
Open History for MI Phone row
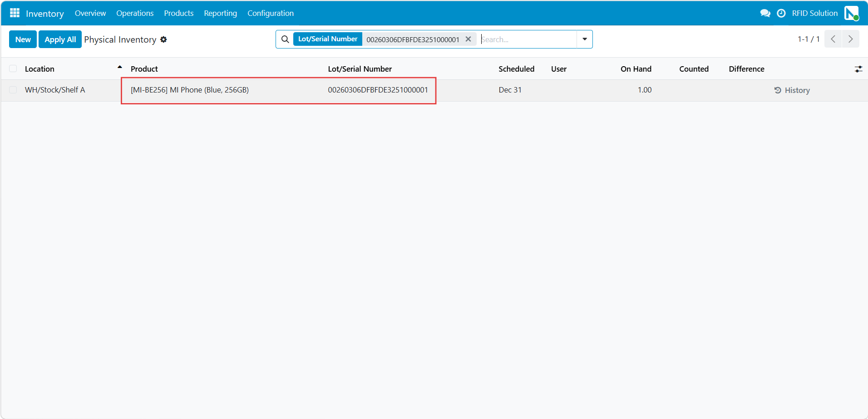(792, 90)
